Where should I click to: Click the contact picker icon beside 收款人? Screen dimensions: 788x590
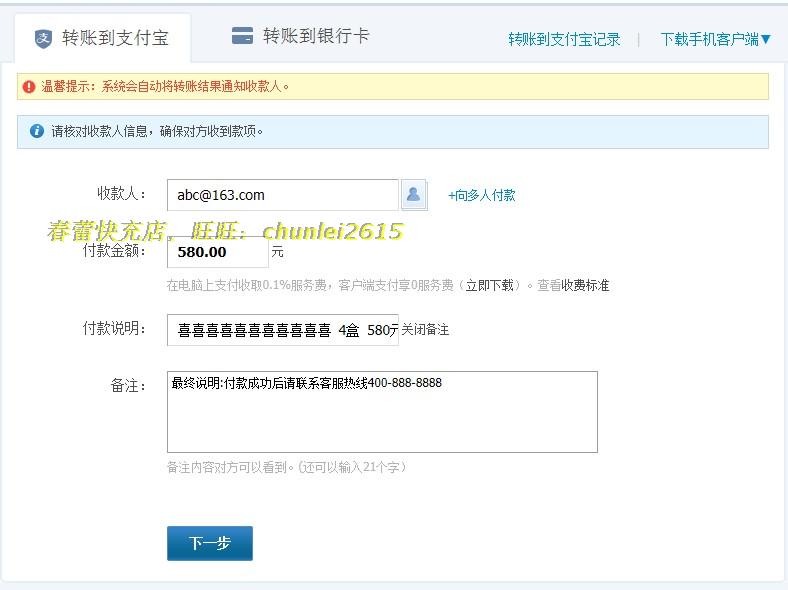coord(414,194)
